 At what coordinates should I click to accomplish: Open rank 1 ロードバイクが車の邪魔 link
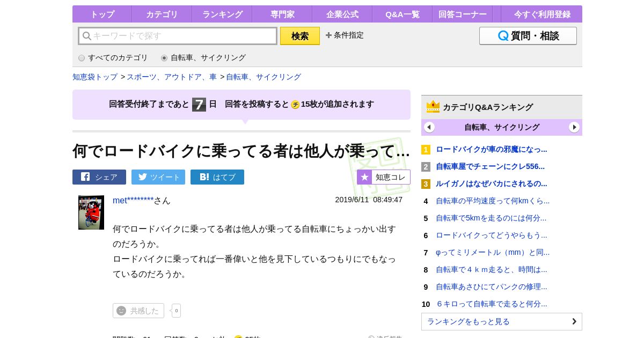pyautogui.click(x=492, y=149)
